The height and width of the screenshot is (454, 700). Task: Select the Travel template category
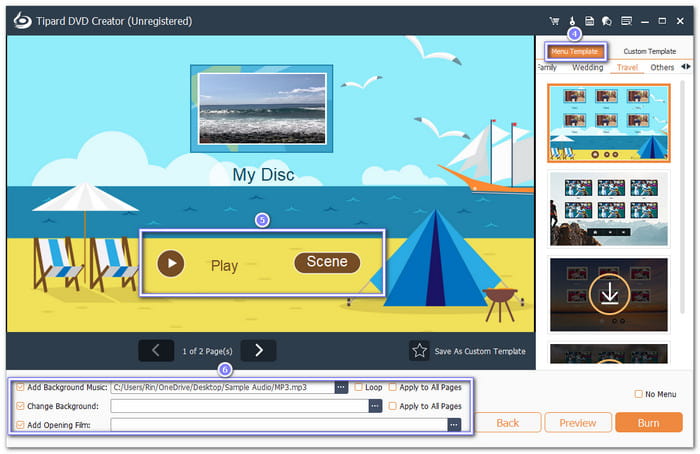pos(627,67)
